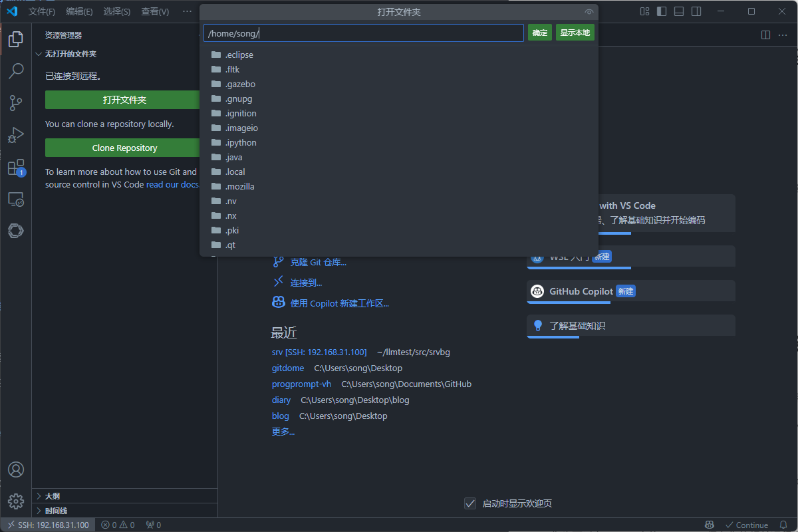Viewport: 798px width, 532px height.
Task: Open Run and Debug view
Action: click(x=16, y=135)
